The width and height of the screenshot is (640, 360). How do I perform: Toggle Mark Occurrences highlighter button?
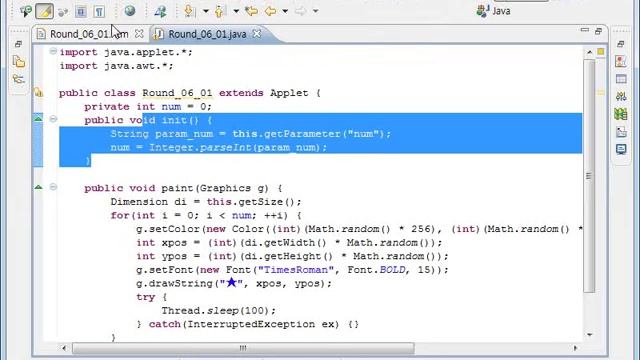click(x=44, y=11)
